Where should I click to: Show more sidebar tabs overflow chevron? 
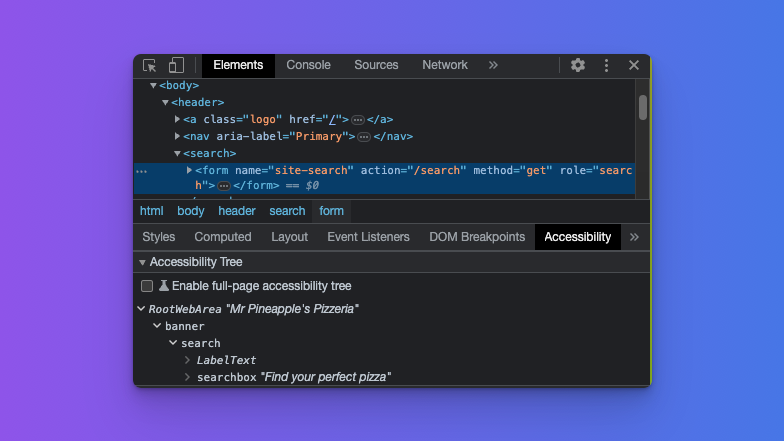click(x=634, y=237)
